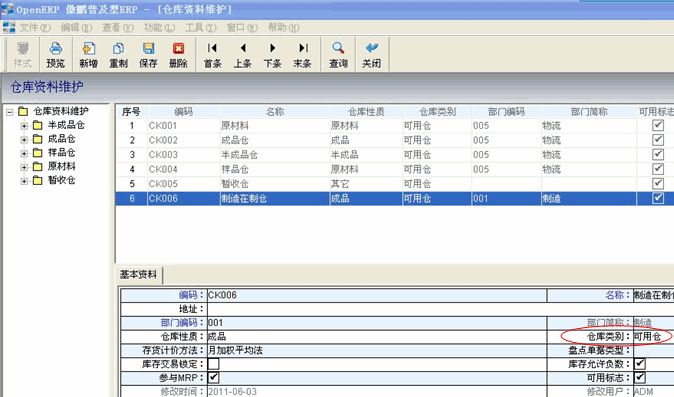Toggle 可用标志 checkbox for row CK005
This screenshot has width=674, height=397.
[658, 183]
